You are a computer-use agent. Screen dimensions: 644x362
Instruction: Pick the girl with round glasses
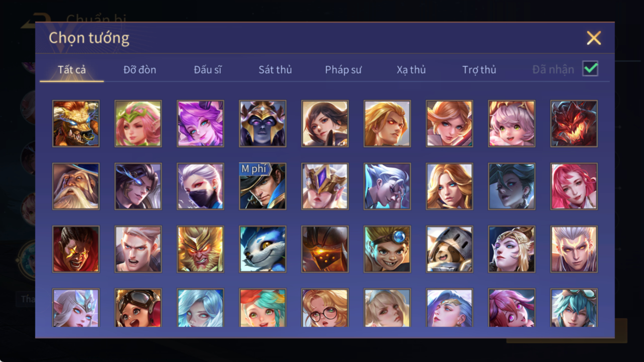coord(325,308)
